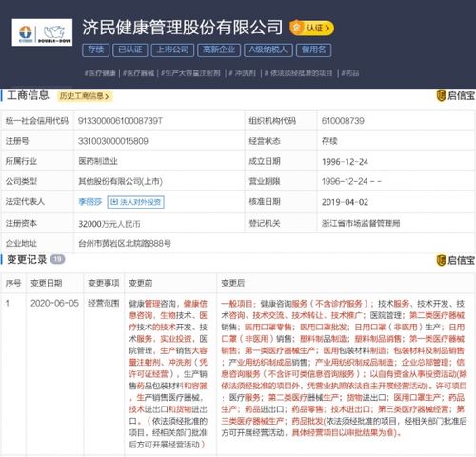The width and height of the screenshot is (476, 457).
Task: Open the 曾用名 former-name tag
Action: click(313, 50)
